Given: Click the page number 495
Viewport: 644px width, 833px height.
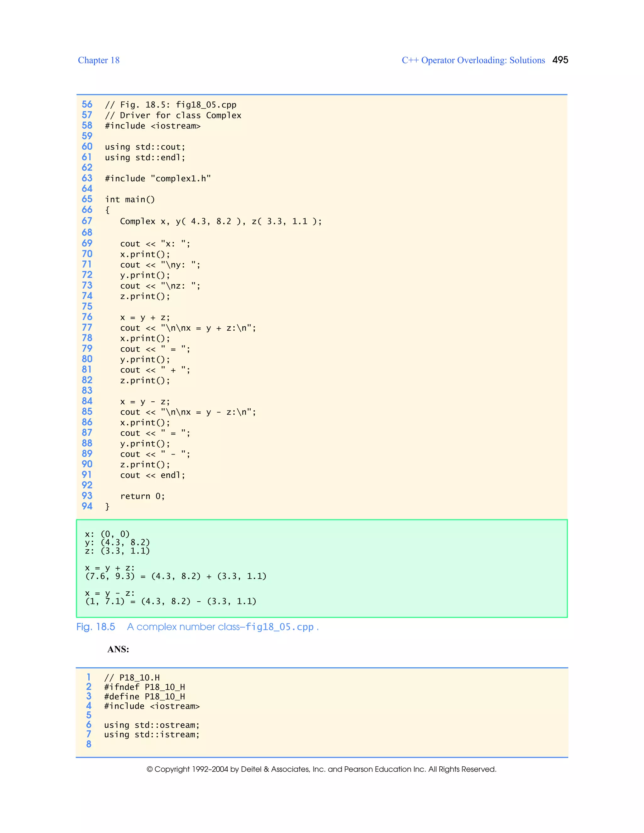Looking at the screenshot, I should coord(560,60).
